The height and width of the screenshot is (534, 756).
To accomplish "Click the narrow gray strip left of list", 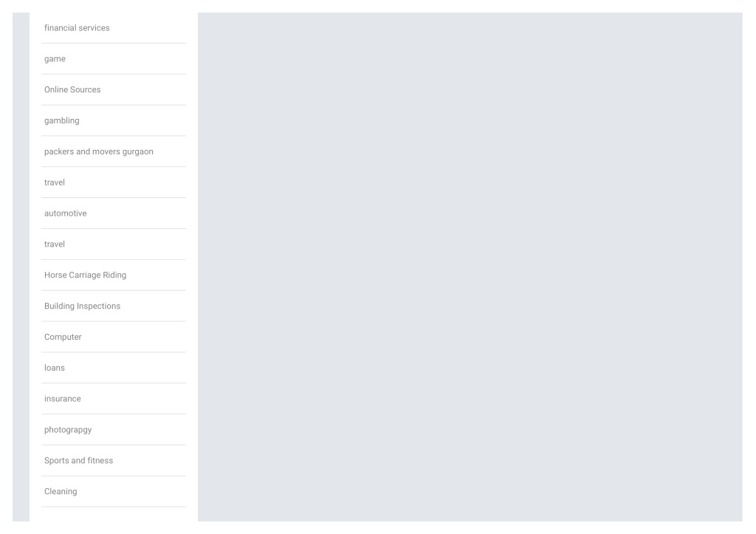I will [21, 267].
